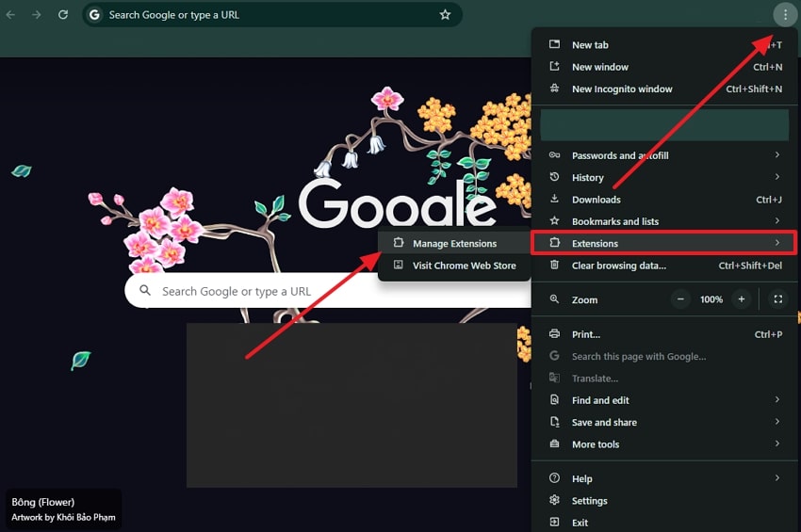Click the Settings gear icon
Viewport: 801px width, 532px height.
point(554,500)
